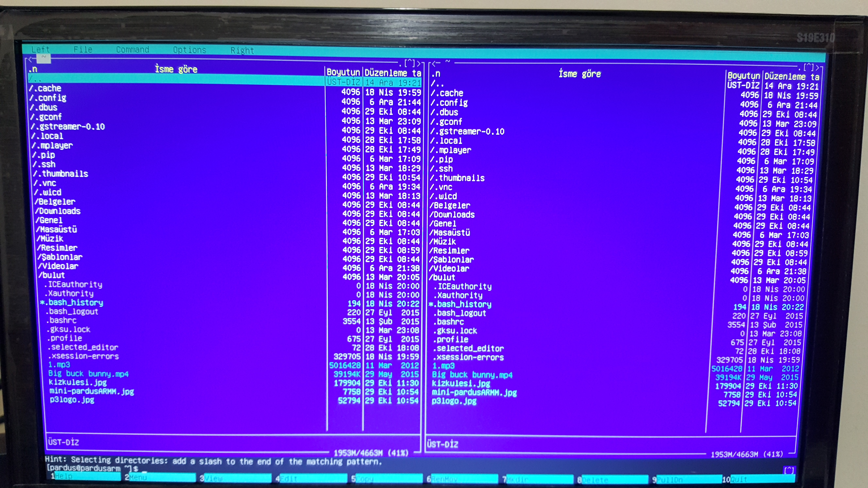Image resolution: width=868 pixels, height=488 pixels.
Task: Select /Belgeler in the left panel
Action: (x=55, y=202)
